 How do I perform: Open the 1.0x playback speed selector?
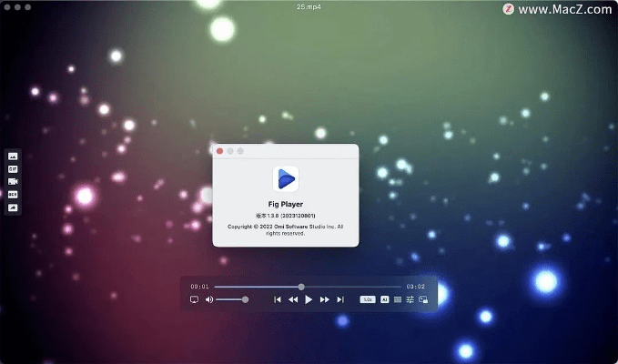click(368, 299)
